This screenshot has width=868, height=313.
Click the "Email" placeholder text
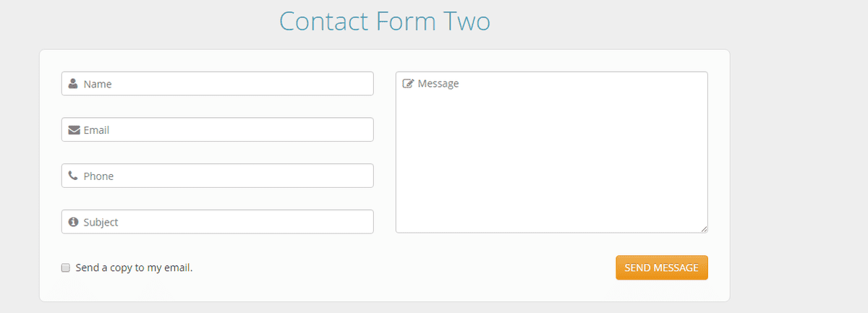click(96, 130)
